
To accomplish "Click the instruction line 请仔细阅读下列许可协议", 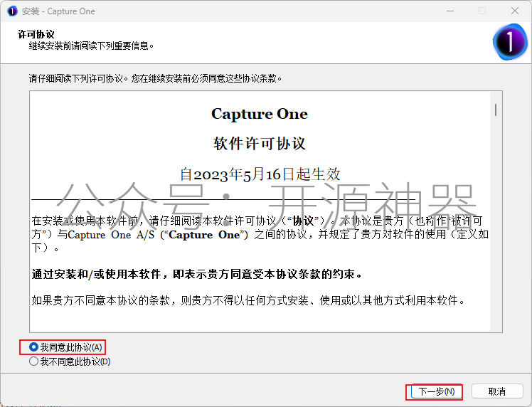I will [155, 78].
